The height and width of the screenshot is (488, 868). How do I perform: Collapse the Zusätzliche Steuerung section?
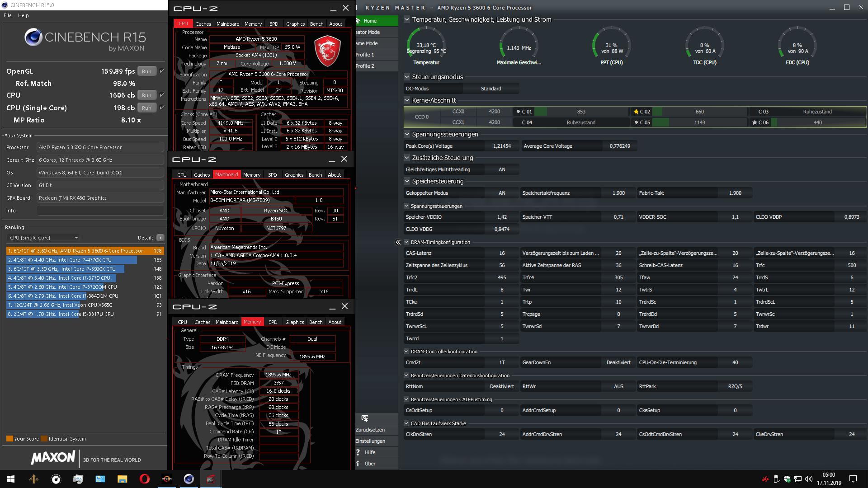pos(407,158)
